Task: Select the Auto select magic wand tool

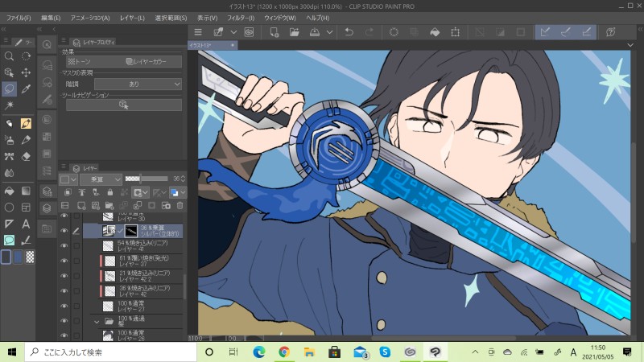Action: 9,105
